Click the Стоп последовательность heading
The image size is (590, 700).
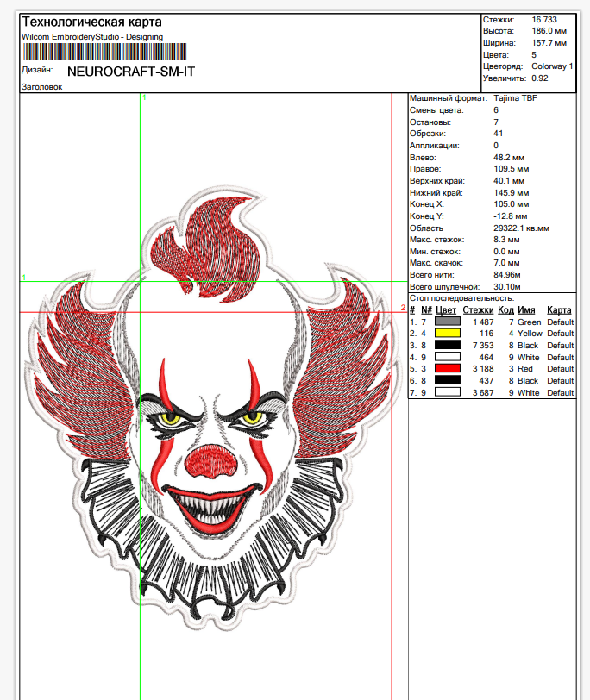[x=461, y=298]
